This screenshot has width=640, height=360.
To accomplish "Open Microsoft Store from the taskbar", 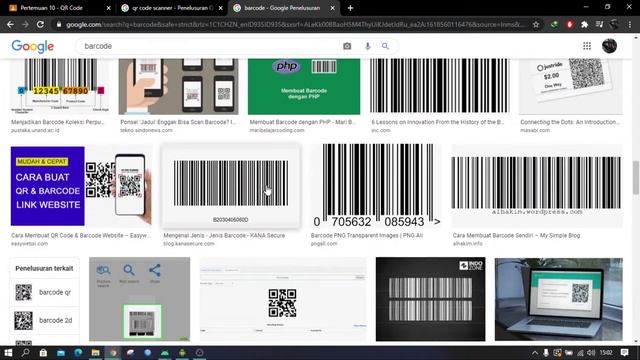I will (43, 353).
